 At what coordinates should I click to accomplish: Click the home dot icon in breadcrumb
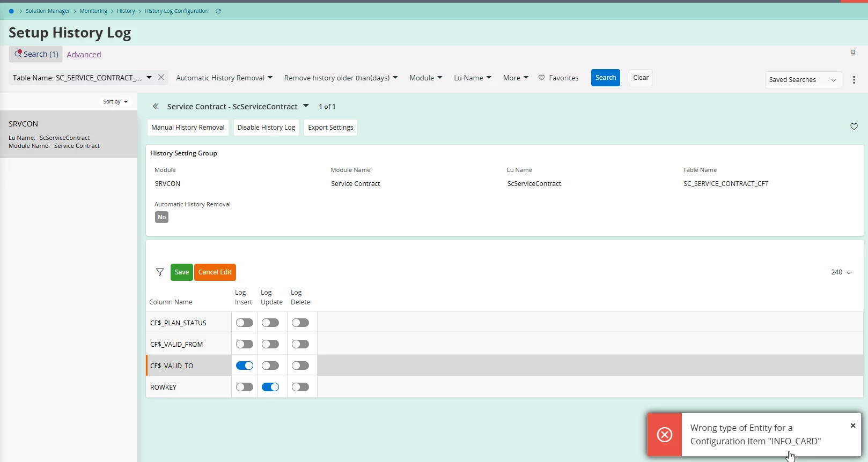11,11
